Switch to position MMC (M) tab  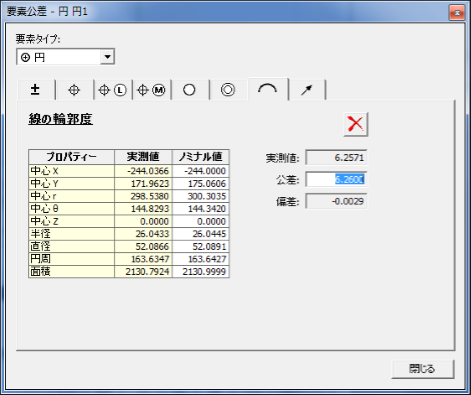click(152, 90)
